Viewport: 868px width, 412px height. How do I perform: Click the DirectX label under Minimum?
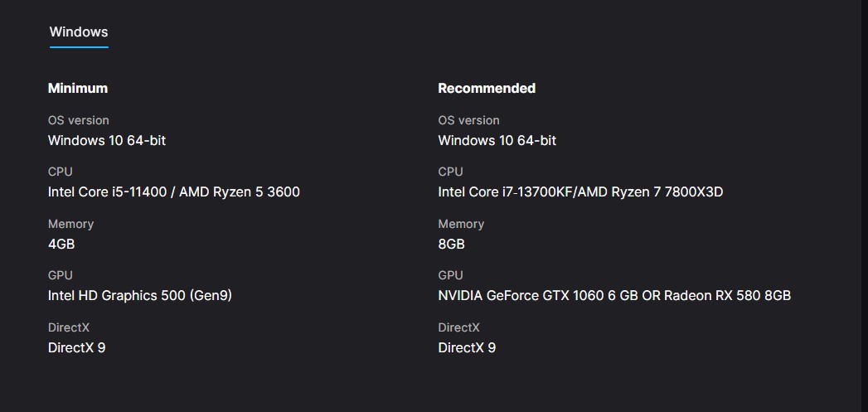69,327
